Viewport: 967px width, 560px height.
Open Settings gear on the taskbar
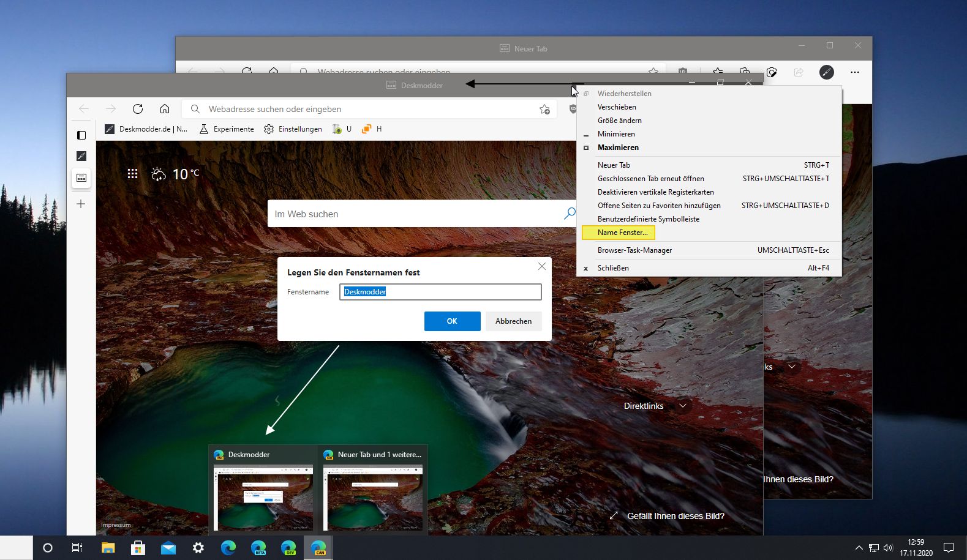[198, 548]
